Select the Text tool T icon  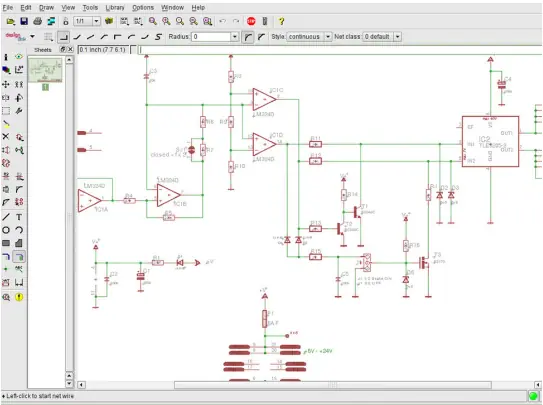[x=19, y=217]
